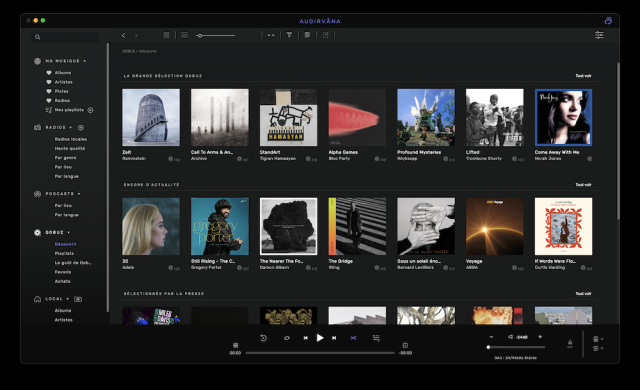Select Par genre under Radios
Viewport: 640px width, 390px height.
[x=65, y=158]
